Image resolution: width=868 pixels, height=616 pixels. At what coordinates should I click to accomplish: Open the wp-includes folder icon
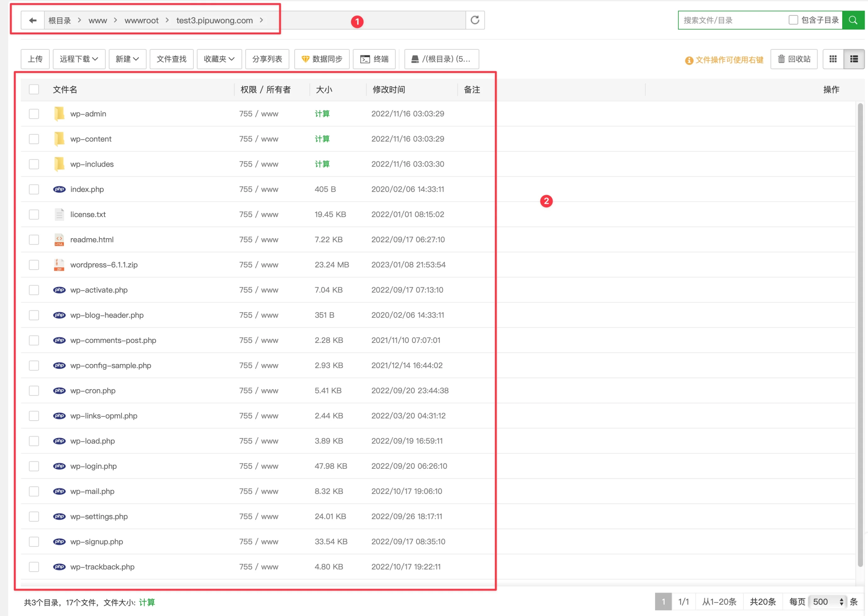point(59,164)
